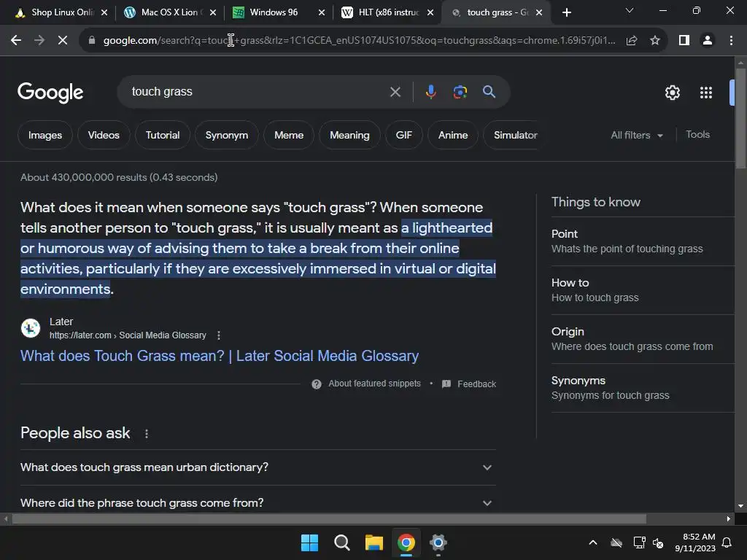Expand 'Where did the phrase touch grass come from?'

point(258,502)
